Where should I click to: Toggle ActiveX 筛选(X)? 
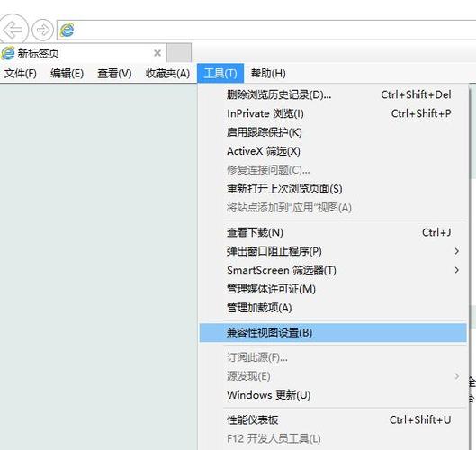333,151
